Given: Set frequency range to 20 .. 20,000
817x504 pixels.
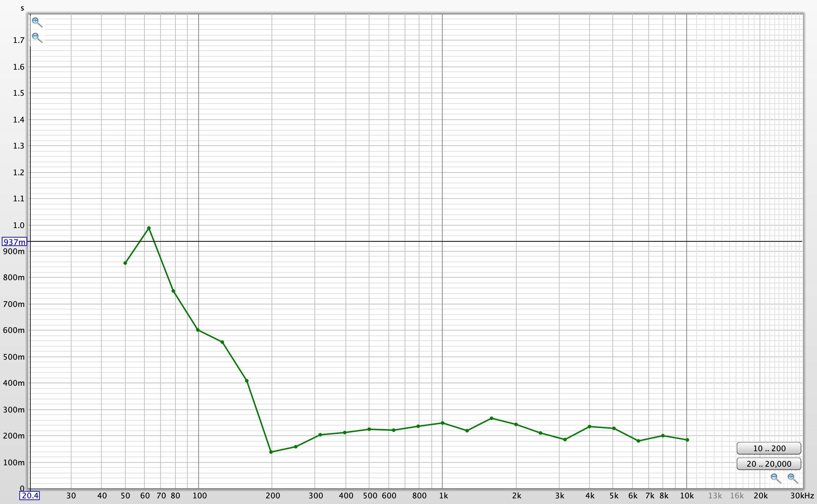Looking at the screenshot, I should 769,464.
